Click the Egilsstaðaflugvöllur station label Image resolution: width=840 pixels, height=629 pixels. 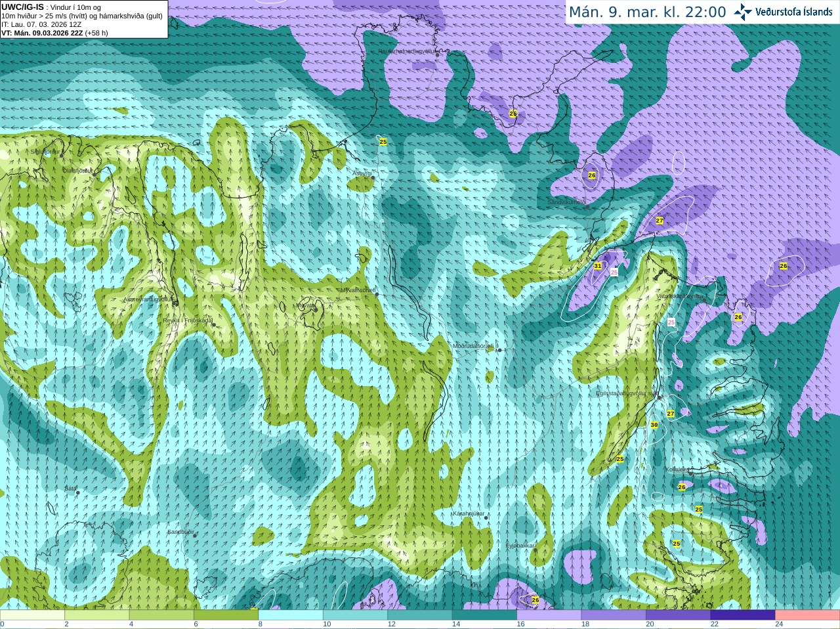click(627, 393)
